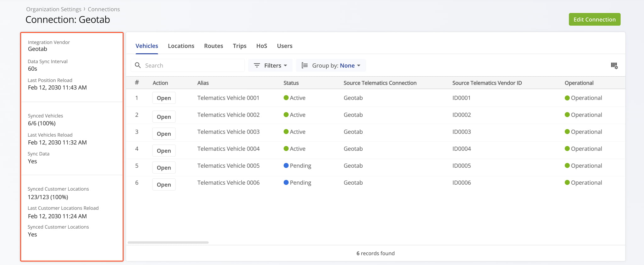This screenshot has width=644, height=265.
Task: Go to Organization Settings breadcrumb
Action: tap(54, 9)
